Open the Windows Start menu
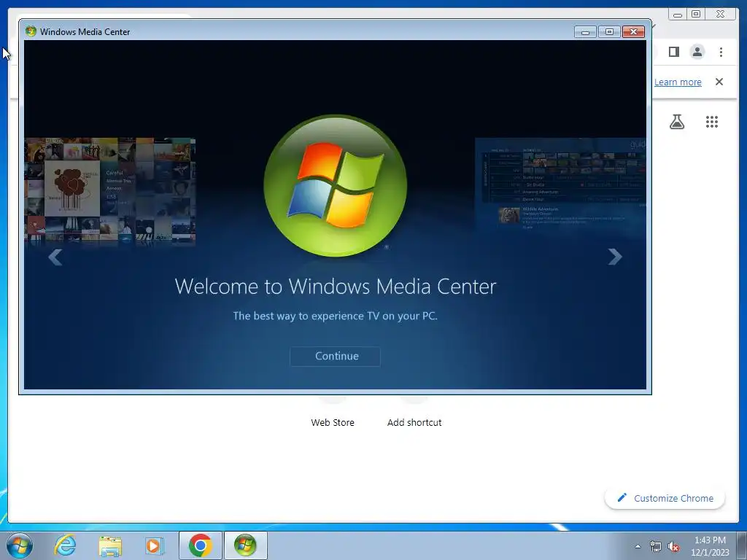 pos(20,545)
